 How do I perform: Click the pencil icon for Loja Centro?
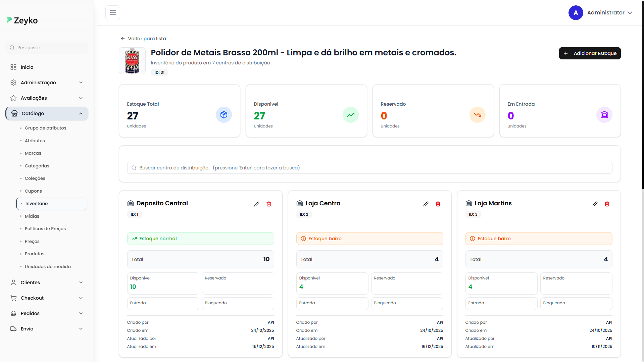click(426, 204)
